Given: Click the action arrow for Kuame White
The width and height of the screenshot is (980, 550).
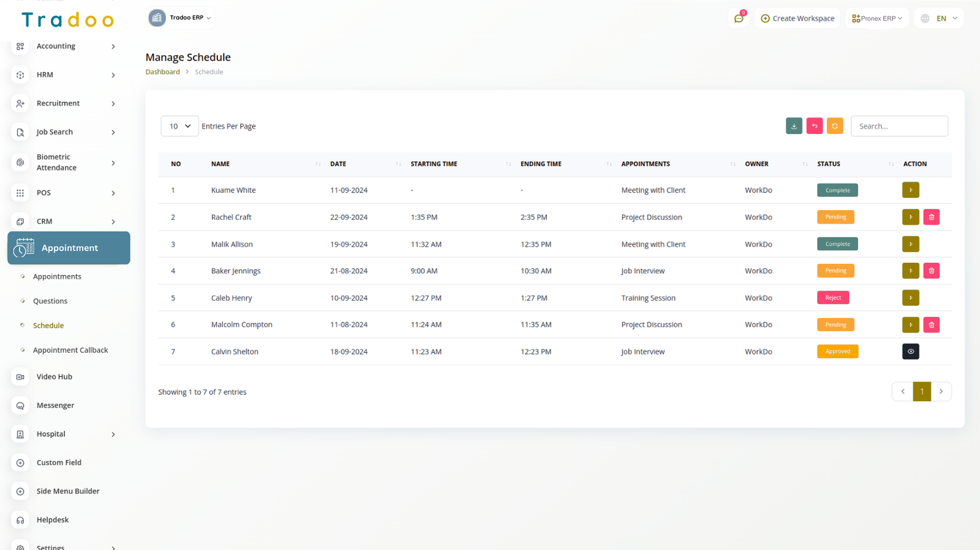Looking at the screenshot, I should click(910, 190).
